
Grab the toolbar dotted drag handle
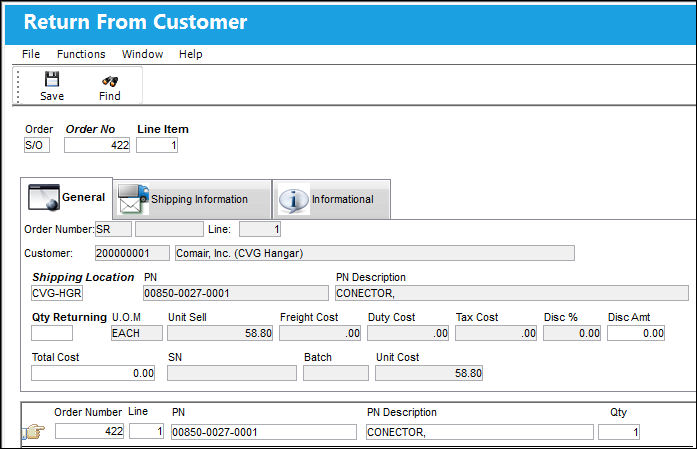pyautogui.click(x=18, y=86)
